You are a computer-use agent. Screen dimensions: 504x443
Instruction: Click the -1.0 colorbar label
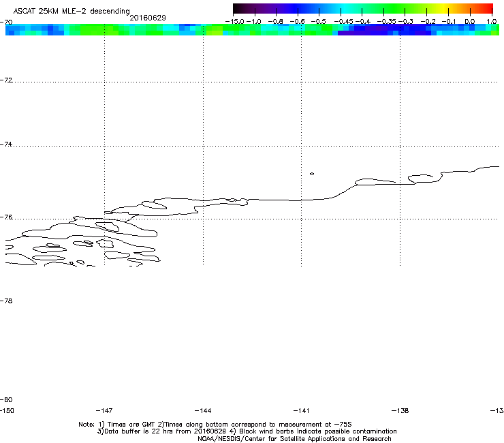click(x=254, y=22)
